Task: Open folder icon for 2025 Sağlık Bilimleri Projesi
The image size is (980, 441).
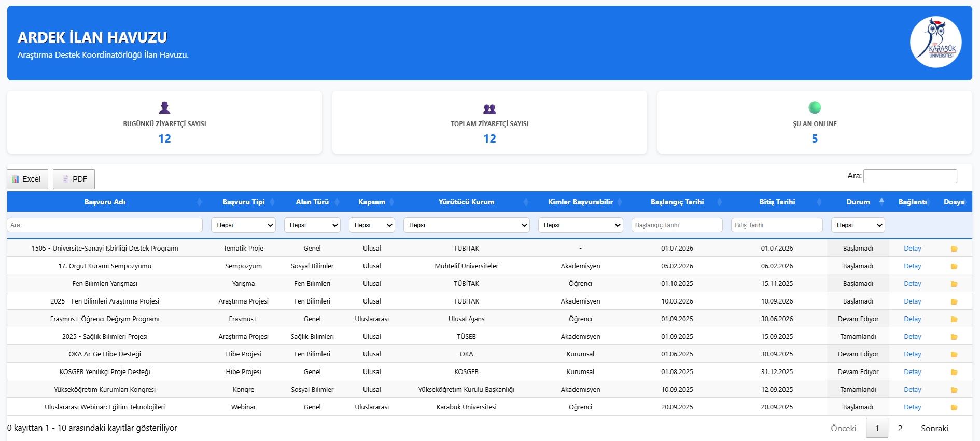Action: [x=954, y=337]
